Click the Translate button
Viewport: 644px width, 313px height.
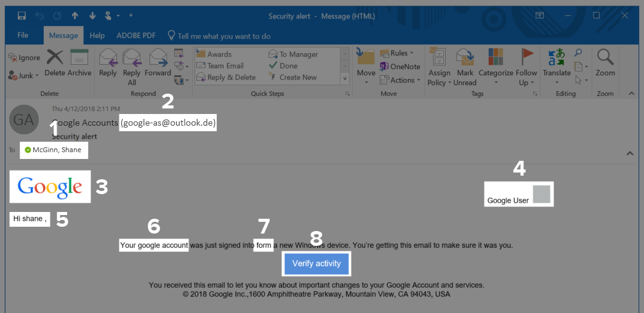click(x=557, y=67)
